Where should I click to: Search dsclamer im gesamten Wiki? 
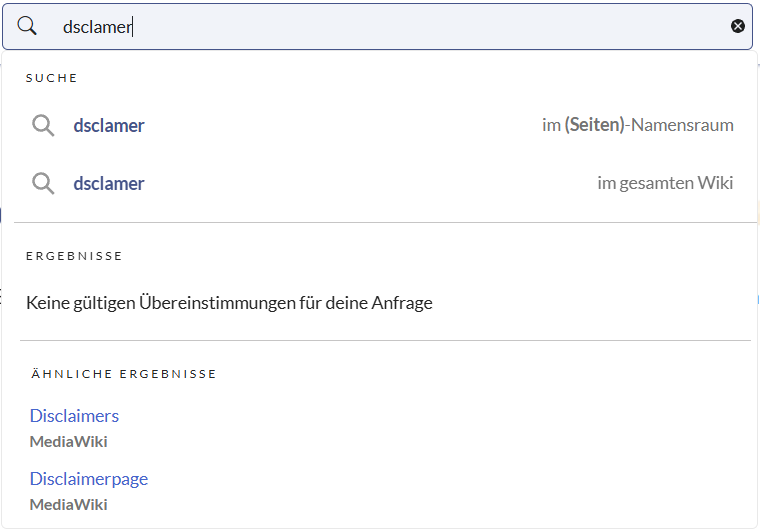(382, 184)
